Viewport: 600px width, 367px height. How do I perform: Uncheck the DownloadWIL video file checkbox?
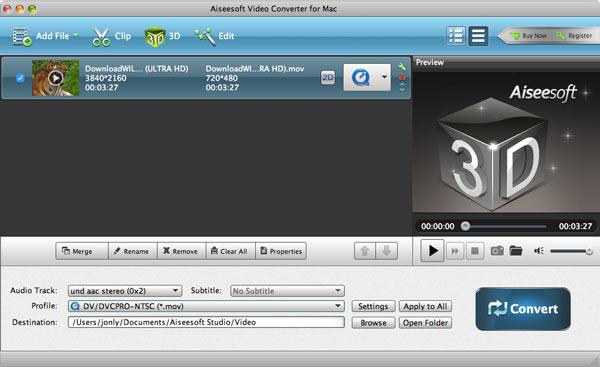pyautogui.click(x=20, y=78)
